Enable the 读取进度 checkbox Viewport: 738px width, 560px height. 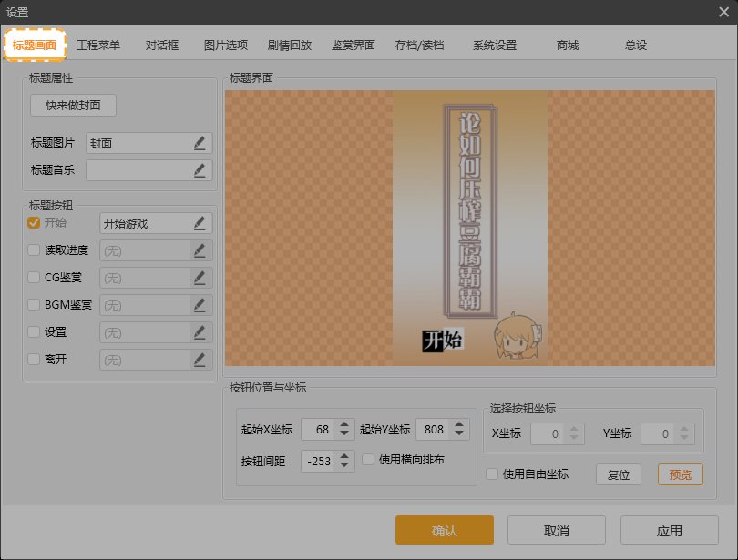point(34,250)
